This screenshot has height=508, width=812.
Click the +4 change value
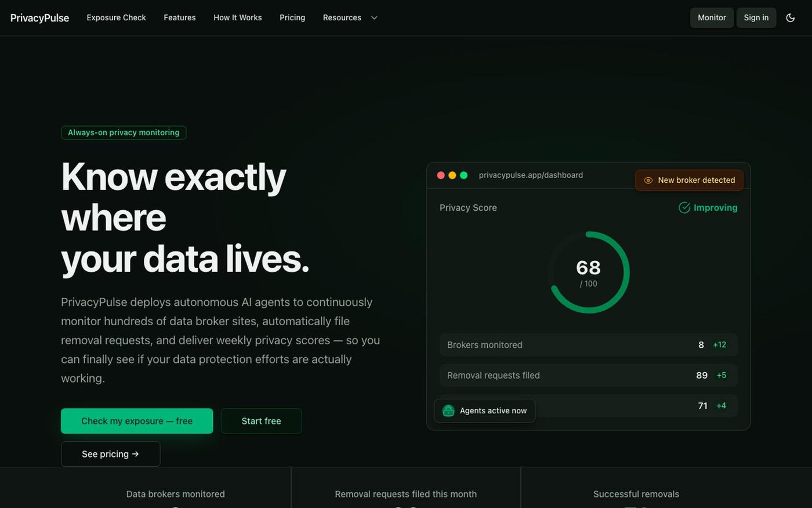point(721,406)
